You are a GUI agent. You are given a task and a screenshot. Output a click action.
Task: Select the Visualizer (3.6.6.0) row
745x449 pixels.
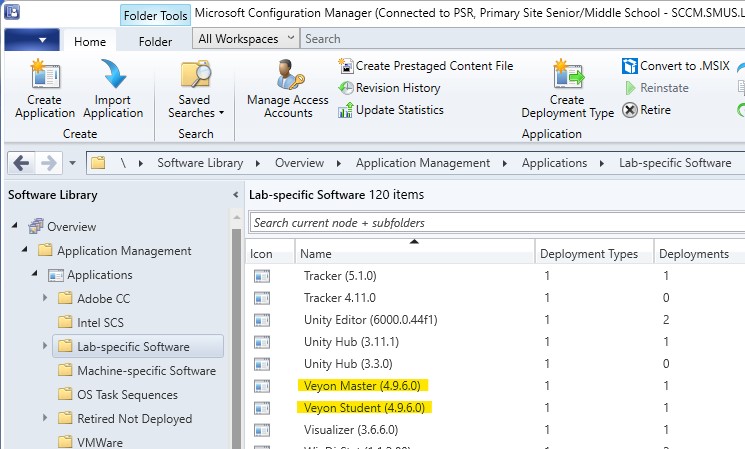[x=496, y=430]
